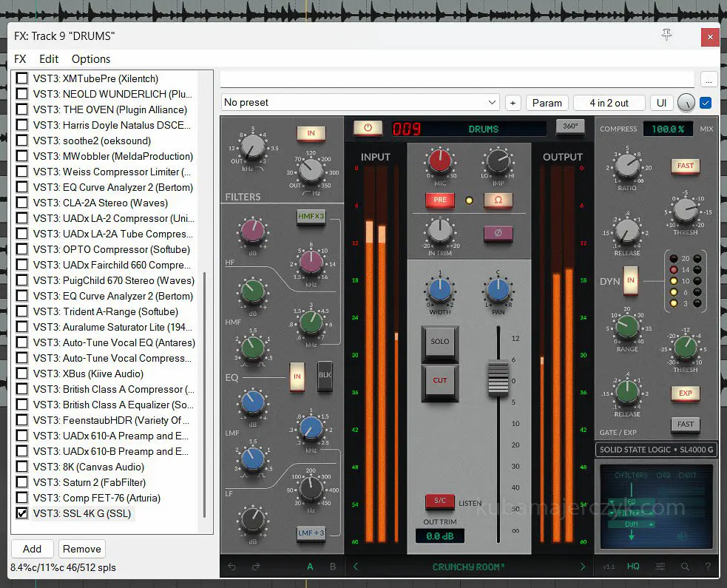This screenshot has height=588, width=727.
Task: Enable the Saturn 2 (FabFilter) checkbox
Action: tap(22, 482)
